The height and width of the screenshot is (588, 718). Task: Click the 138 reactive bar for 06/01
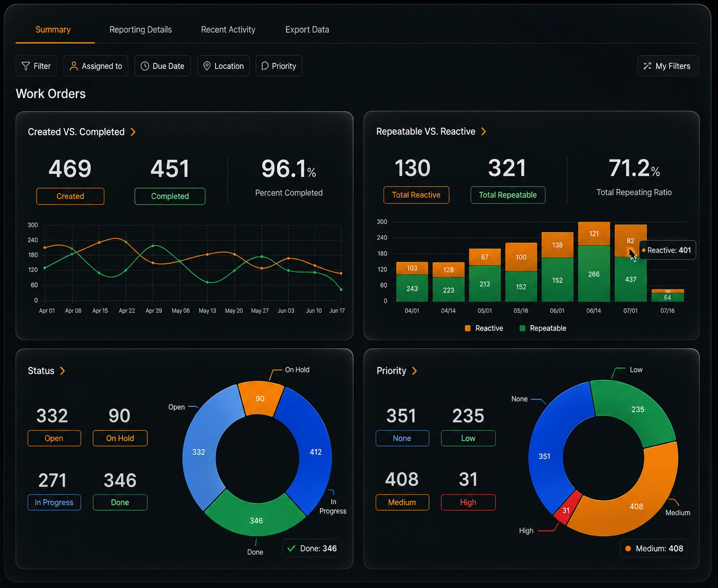coord(557,245)
